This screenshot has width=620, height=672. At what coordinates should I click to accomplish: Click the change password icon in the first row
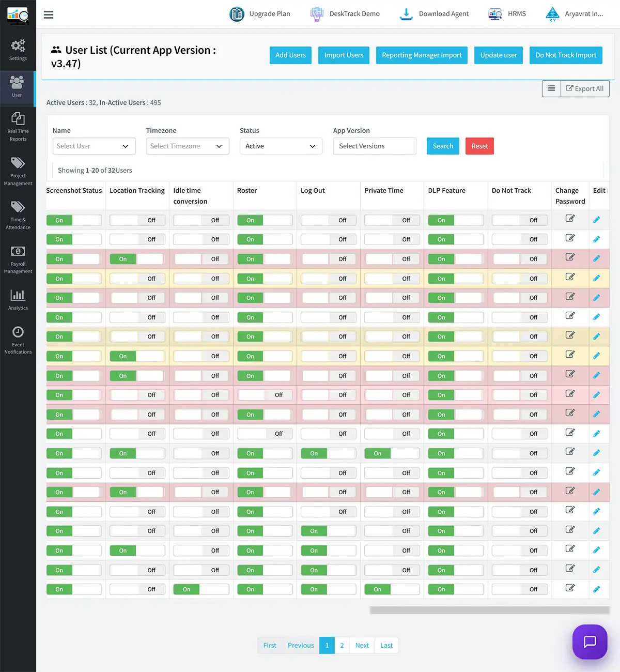pos(570,218)
